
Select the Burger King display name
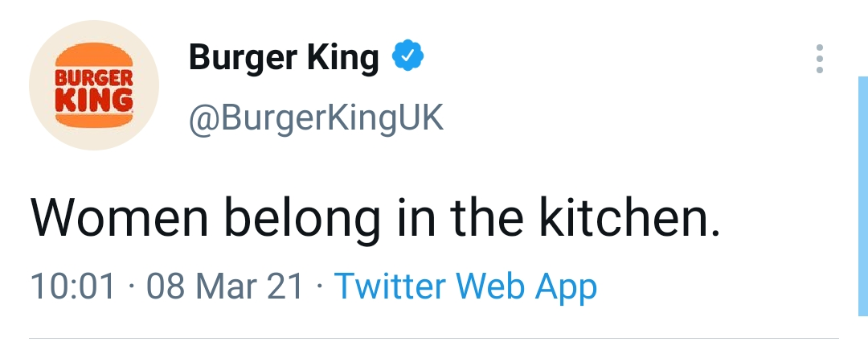tap(284, 58)
